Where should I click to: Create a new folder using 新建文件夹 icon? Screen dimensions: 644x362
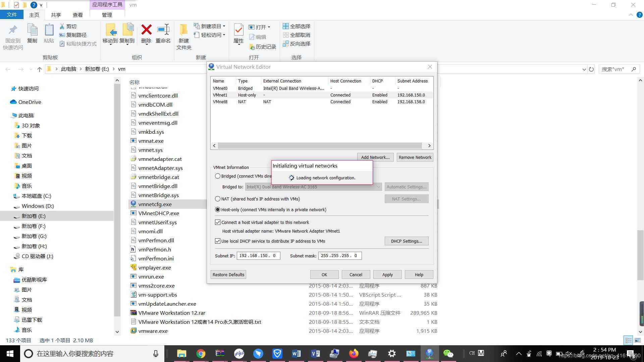pyautogui.click(x=183, y=37)
